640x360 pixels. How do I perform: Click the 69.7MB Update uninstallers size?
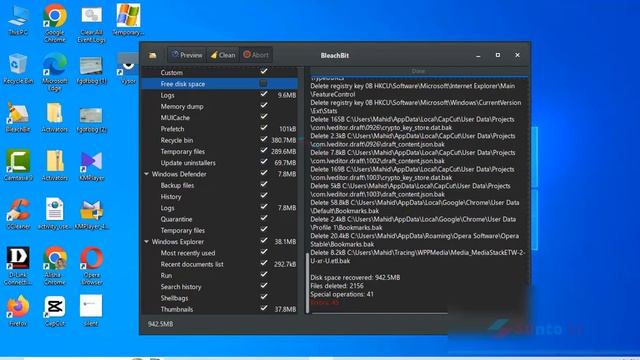[x=285, y=163]
